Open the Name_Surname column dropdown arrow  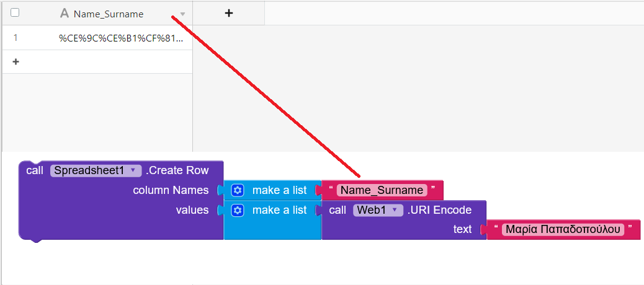(183, 14)
